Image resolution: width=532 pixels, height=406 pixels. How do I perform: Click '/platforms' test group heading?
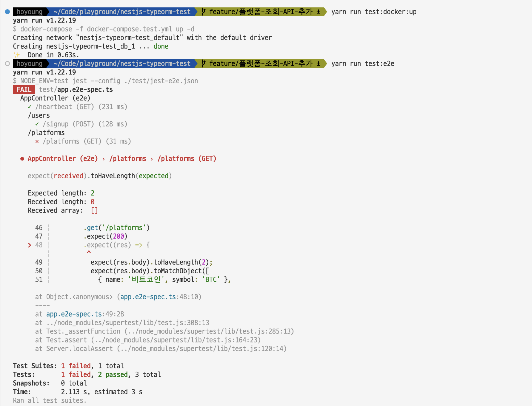(46, 133)
